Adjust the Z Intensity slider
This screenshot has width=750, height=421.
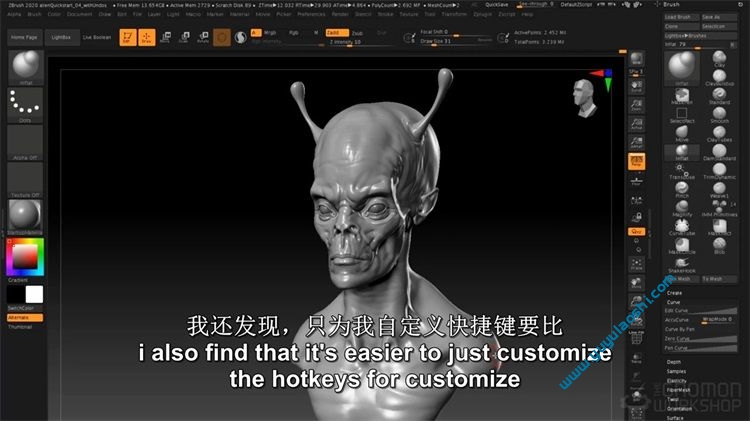(363, 42)
